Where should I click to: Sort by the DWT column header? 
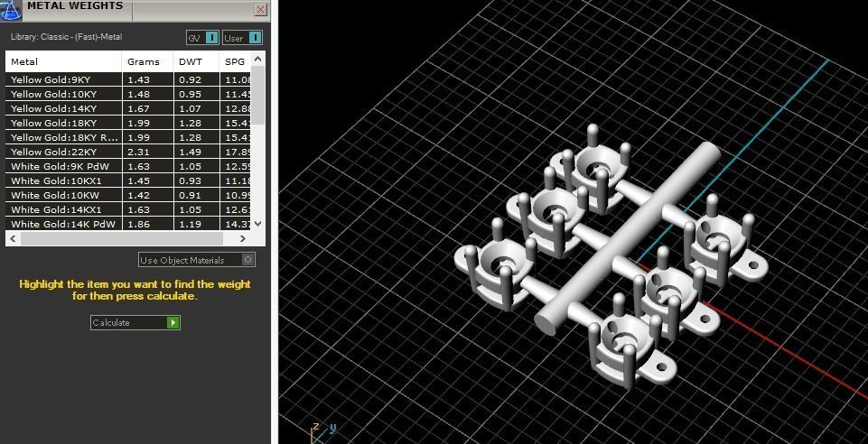196,62
